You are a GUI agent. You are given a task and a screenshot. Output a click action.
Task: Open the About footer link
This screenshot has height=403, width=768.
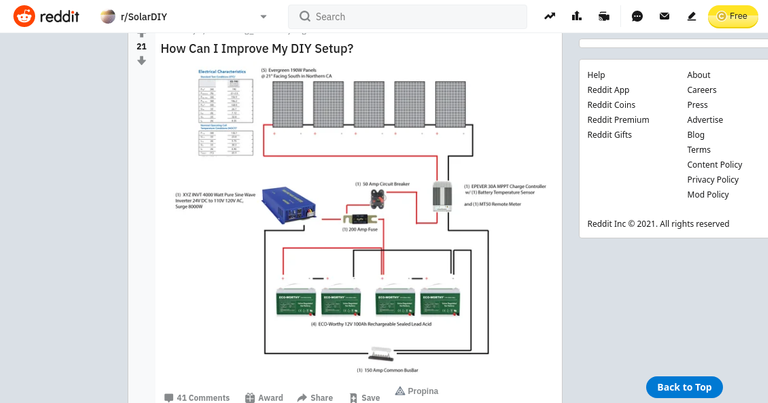[698, 75]
